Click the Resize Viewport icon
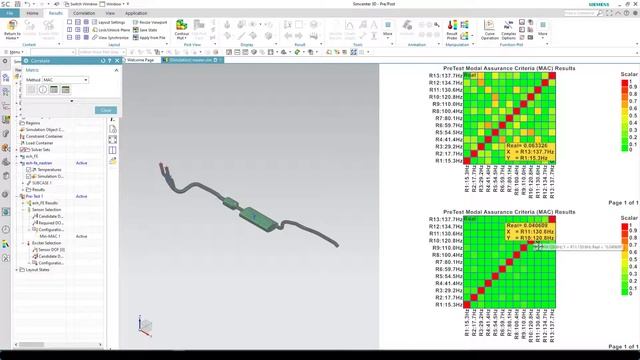 coord(136,22)
